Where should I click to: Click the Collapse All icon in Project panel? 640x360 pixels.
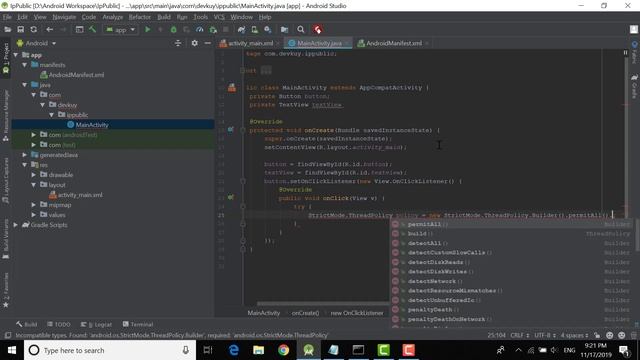[x=178, y=43]
